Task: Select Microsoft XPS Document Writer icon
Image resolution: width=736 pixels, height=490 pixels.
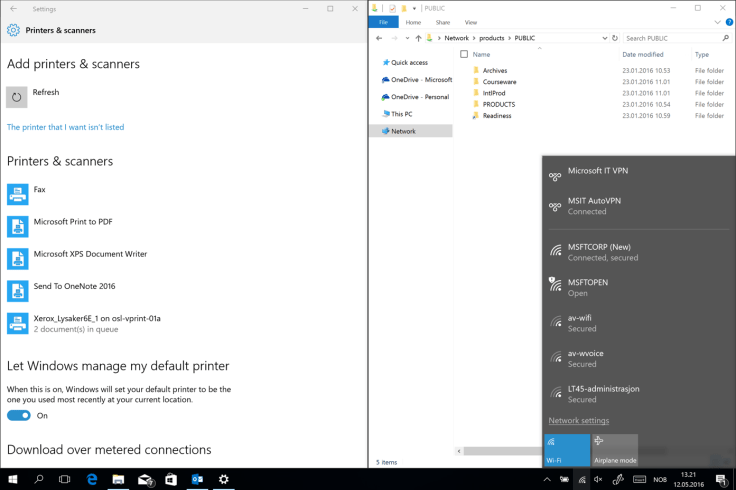Action: 18,259
